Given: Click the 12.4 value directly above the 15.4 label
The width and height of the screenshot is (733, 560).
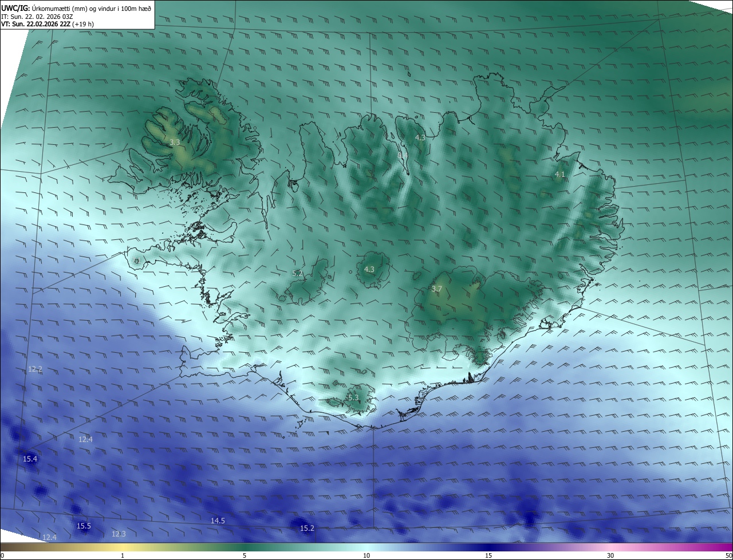Looking at the screenshot, I should (85, 439).
